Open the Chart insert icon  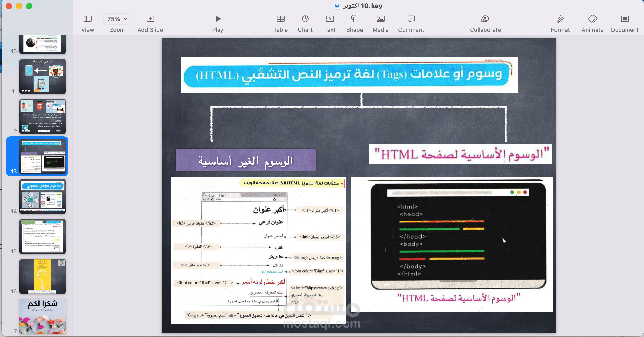point(305,19)
